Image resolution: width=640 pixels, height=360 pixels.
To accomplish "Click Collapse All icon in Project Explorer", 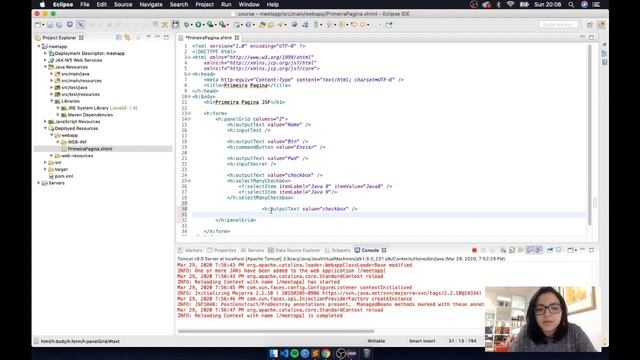I will pos(118,38).
